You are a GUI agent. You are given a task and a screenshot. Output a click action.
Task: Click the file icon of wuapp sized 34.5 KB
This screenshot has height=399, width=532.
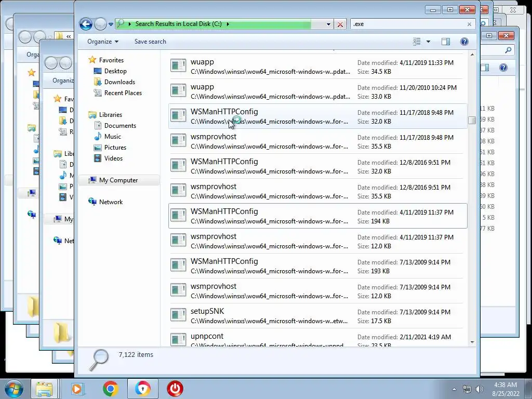(178, 65)
